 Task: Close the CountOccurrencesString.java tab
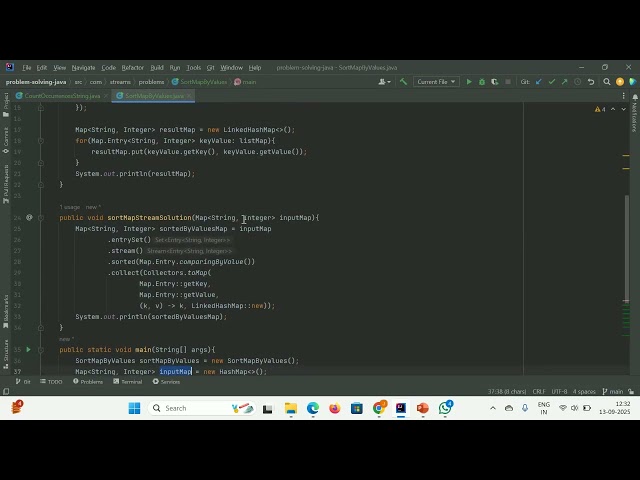click(106, 96)
